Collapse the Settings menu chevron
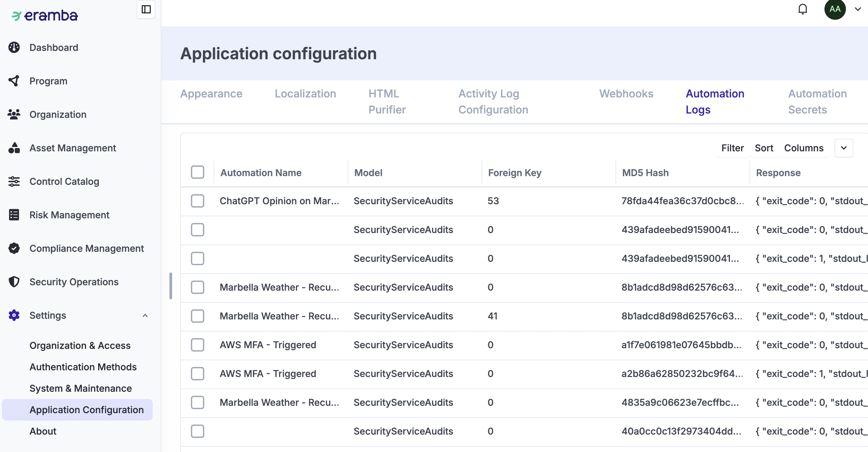Screen dimensions: 868x452 (x=145, y=316)
